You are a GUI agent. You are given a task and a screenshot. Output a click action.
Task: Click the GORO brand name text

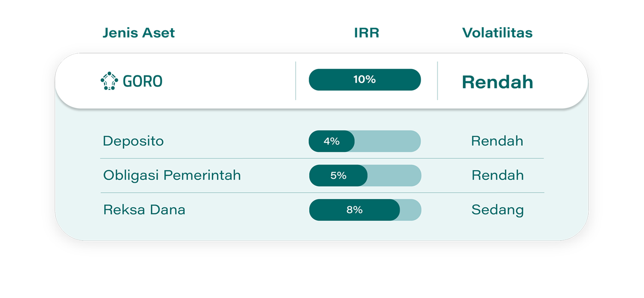pos(143,81)
